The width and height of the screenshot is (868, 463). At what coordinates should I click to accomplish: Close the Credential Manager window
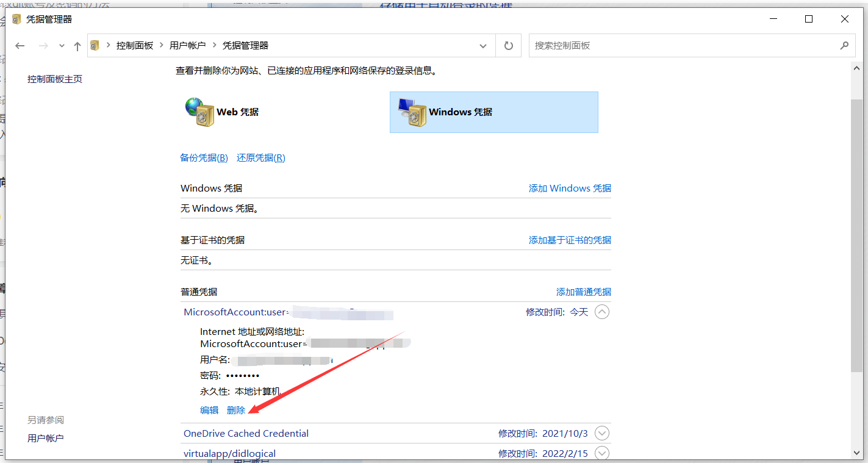point(845,19)
